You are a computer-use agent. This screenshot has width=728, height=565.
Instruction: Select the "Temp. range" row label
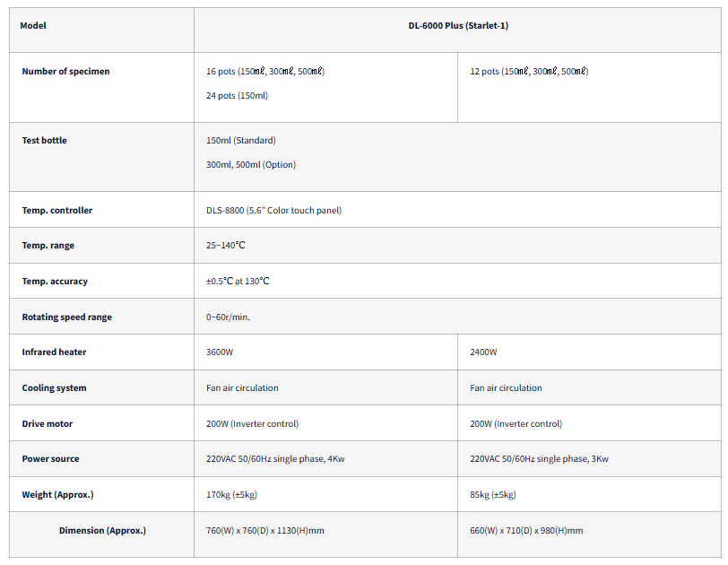point(48,246)
